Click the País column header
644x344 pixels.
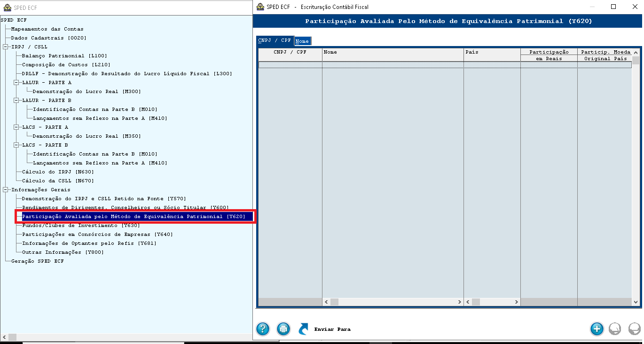492,55
